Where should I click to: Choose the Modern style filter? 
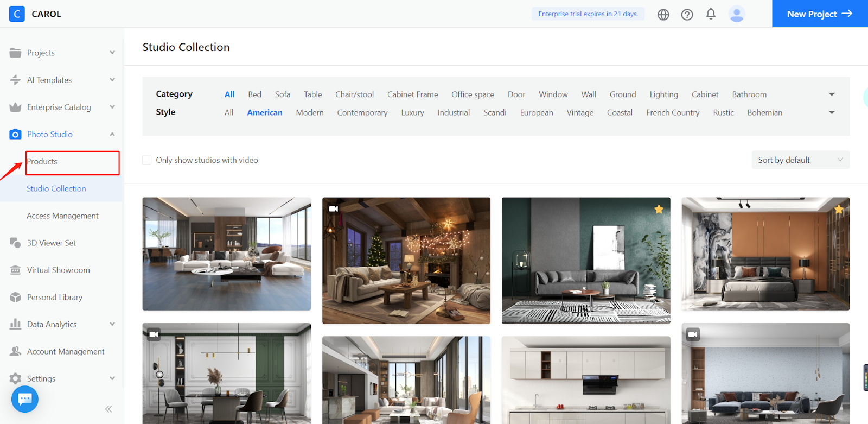coord(310,112)
